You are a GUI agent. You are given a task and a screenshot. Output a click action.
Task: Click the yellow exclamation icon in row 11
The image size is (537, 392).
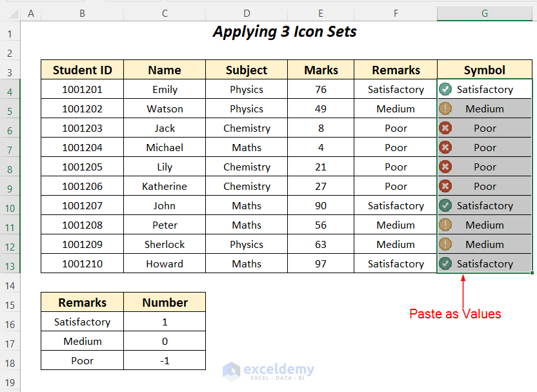[x=445, y=225]
